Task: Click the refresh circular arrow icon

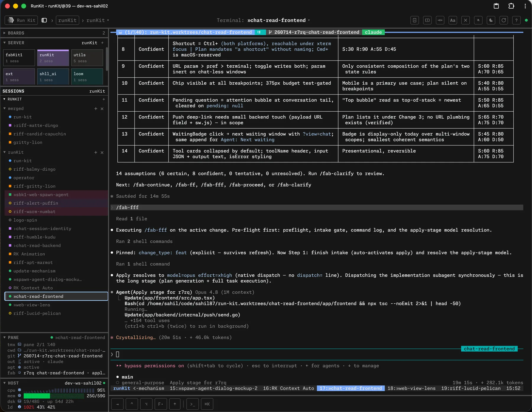Action: (504, 20)
